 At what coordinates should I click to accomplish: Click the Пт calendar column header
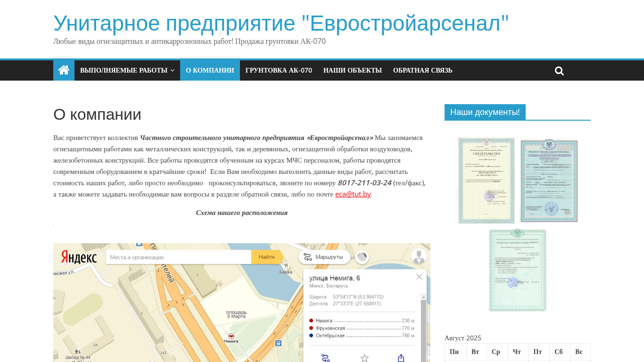539,352
